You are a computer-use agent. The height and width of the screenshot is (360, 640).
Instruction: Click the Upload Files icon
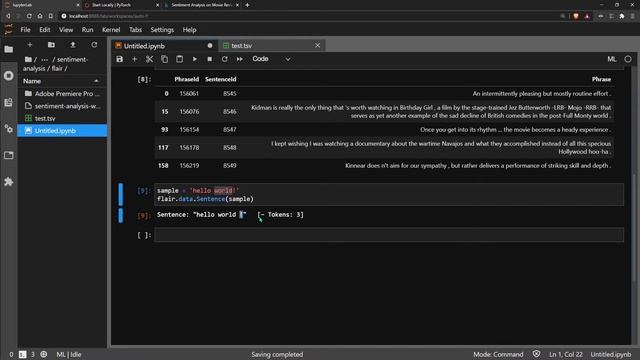click(x=73, y=45)
